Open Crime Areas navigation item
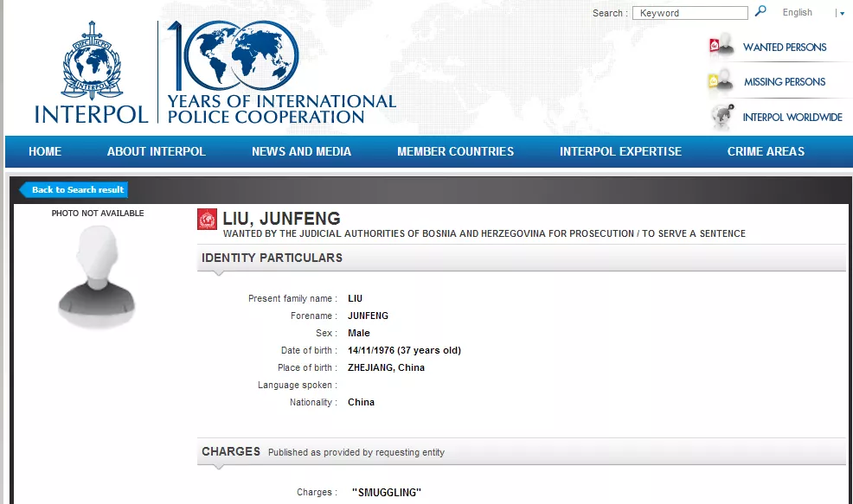 tap(766, 151)
